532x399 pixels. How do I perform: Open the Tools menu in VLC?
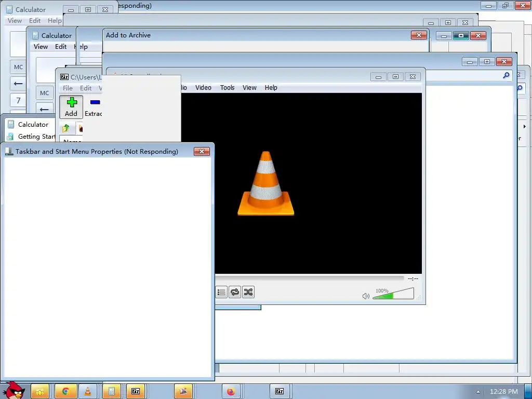coord(228,87)
